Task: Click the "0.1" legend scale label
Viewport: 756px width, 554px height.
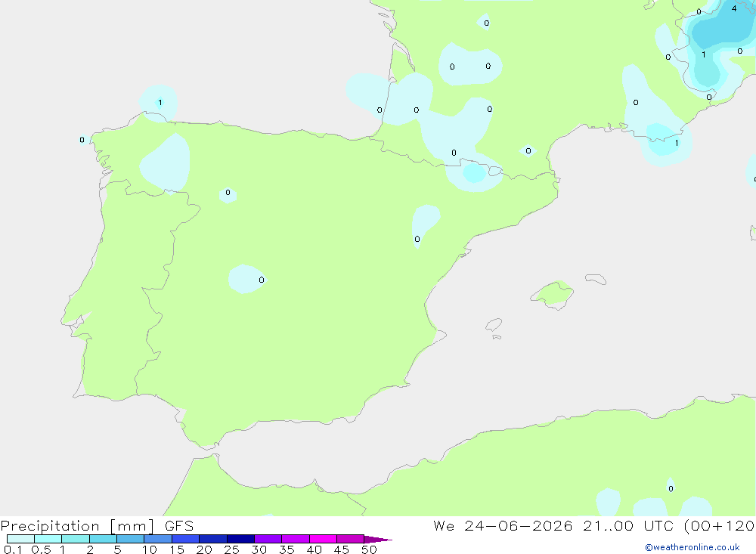Action: 13,549
